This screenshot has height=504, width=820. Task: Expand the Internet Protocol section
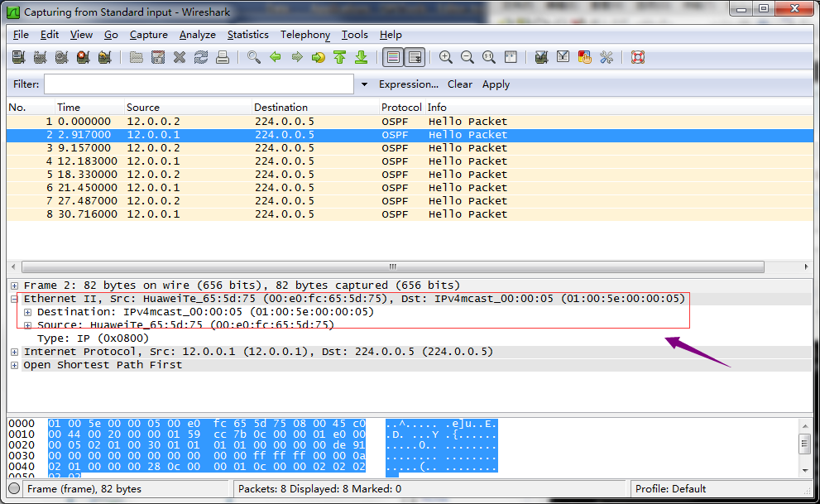click(15, 353)
